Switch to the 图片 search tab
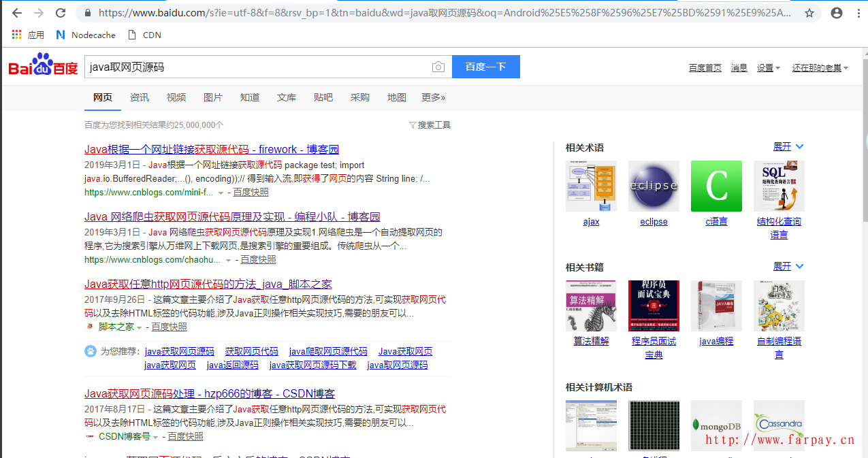868x458 pixels. tap(213, 97)
